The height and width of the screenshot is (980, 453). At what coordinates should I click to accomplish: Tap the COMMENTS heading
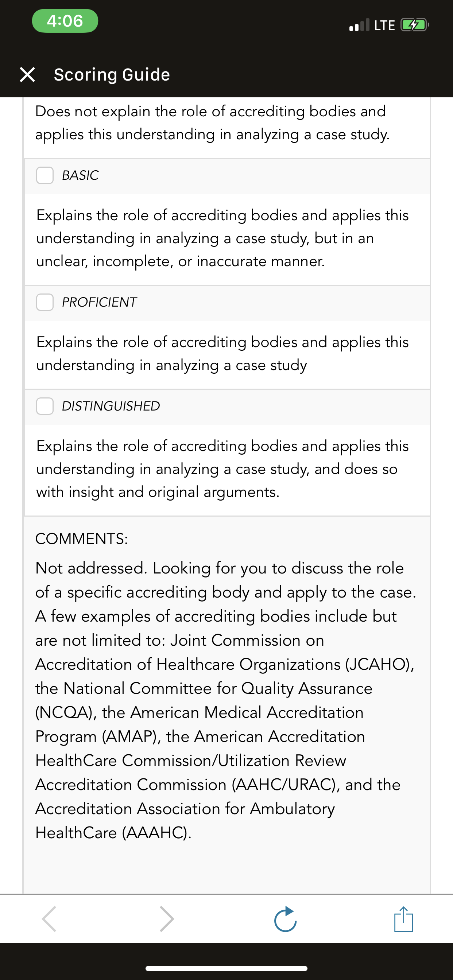[x=81, y=539]
